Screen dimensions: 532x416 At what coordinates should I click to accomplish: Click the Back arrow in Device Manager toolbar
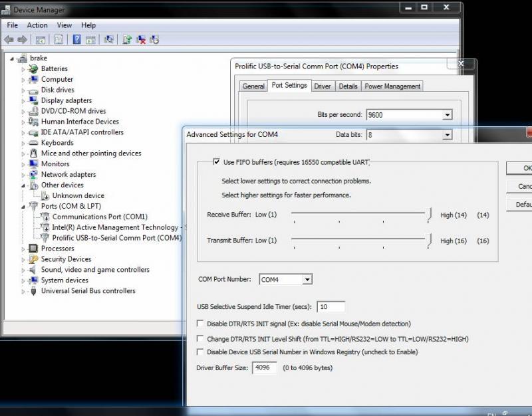pyautogui.click(x=9, y=40)
